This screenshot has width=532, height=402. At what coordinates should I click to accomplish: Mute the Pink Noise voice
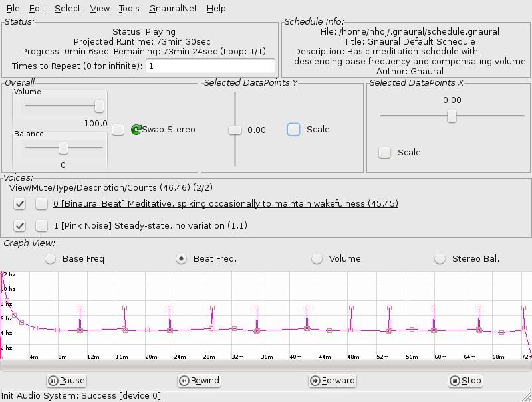pos(41,226)
